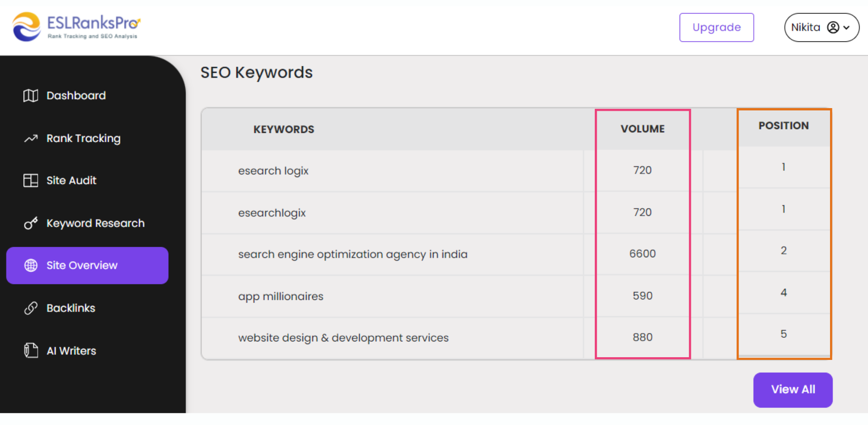This screenshot has height=425, width=868.
Task: Click the POSITION column header
Action: pyautogui.click(x=784, y=126)
